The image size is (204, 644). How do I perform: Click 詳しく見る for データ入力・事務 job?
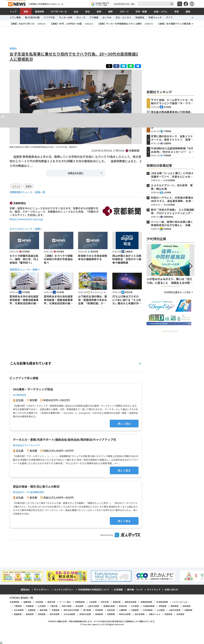click(124, 471)
